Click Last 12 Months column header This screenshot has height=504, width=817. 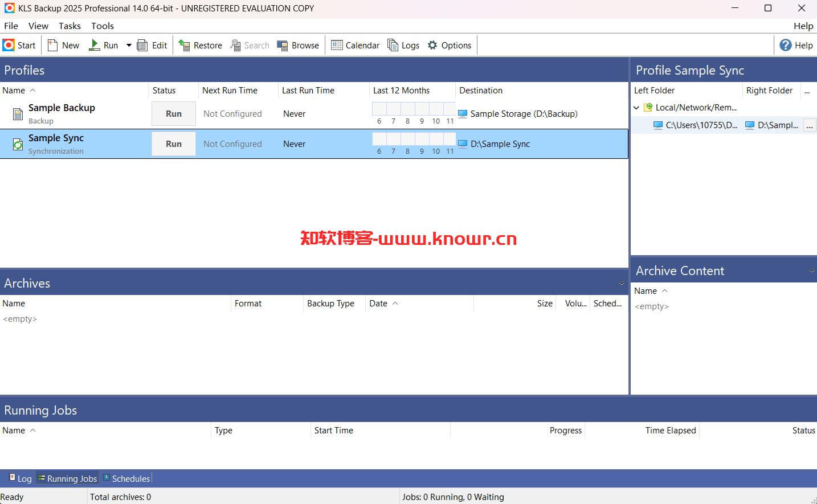(412, 91)
